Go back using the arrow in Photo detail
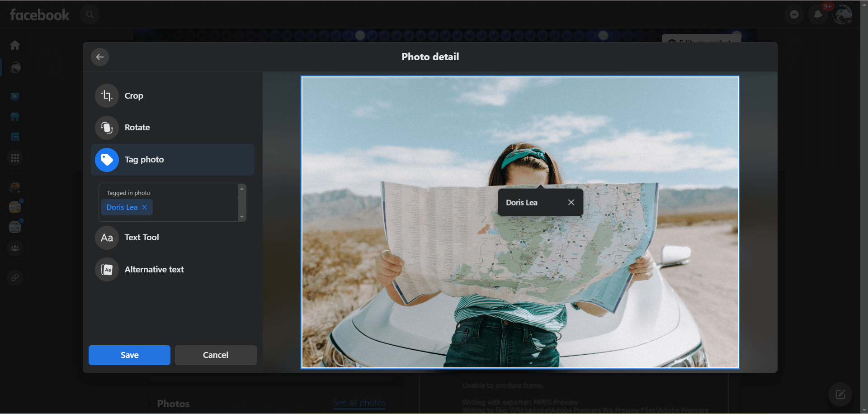 click(x=100, y=57)
